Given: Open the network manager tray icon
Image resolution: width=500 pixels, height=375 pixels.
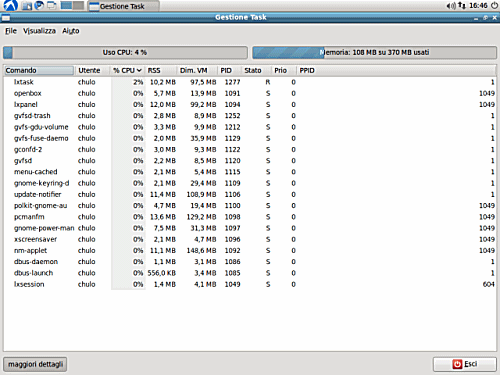Looking at the screenshot, I should pyautogui.click(x=462, y=6).
